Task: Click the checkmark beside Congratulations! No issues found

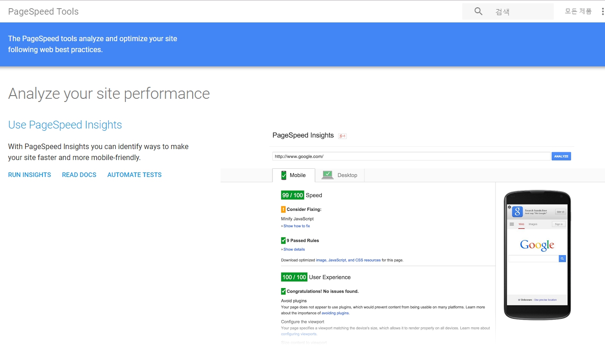Action: pyautogui.click(x=283, y=291)
